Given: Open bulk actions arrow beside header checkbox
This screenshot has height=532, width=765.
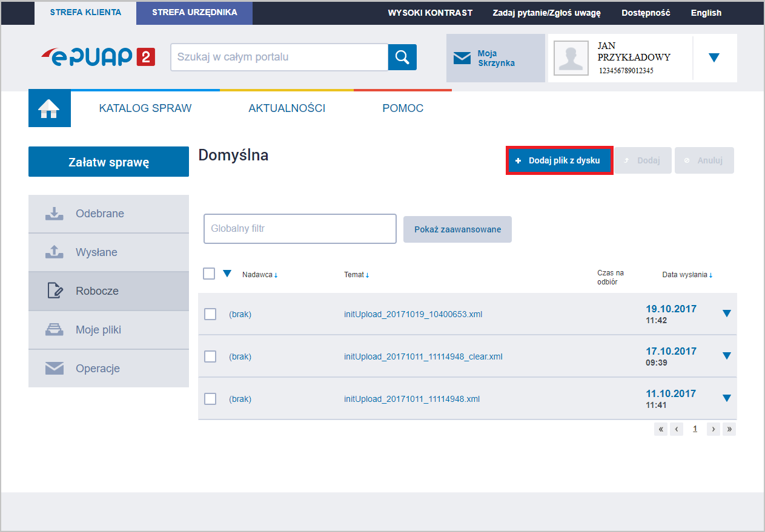Looking at the screenshot, I should (x=227, y=274).
